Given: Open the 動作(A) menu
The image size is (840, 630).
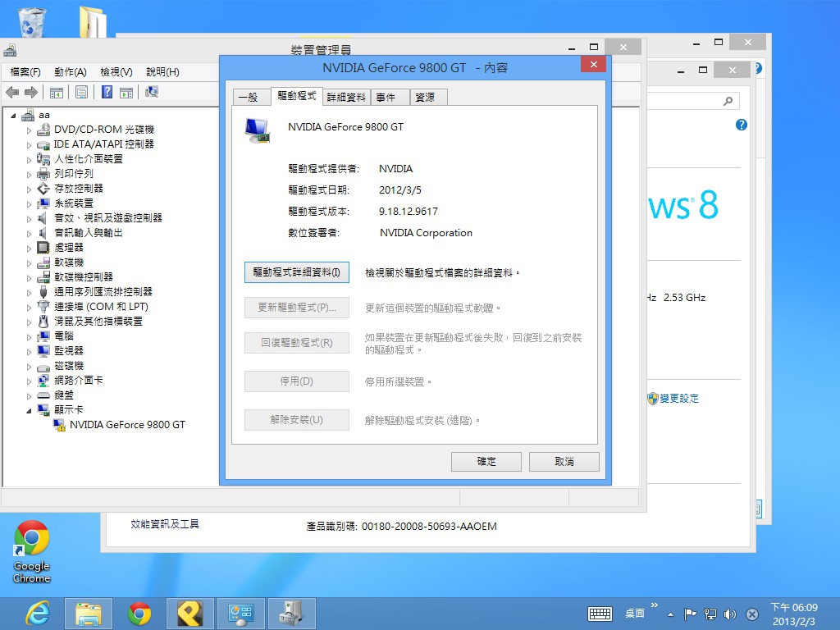Looking at the screenshot, I should click(x=71, y=72).
